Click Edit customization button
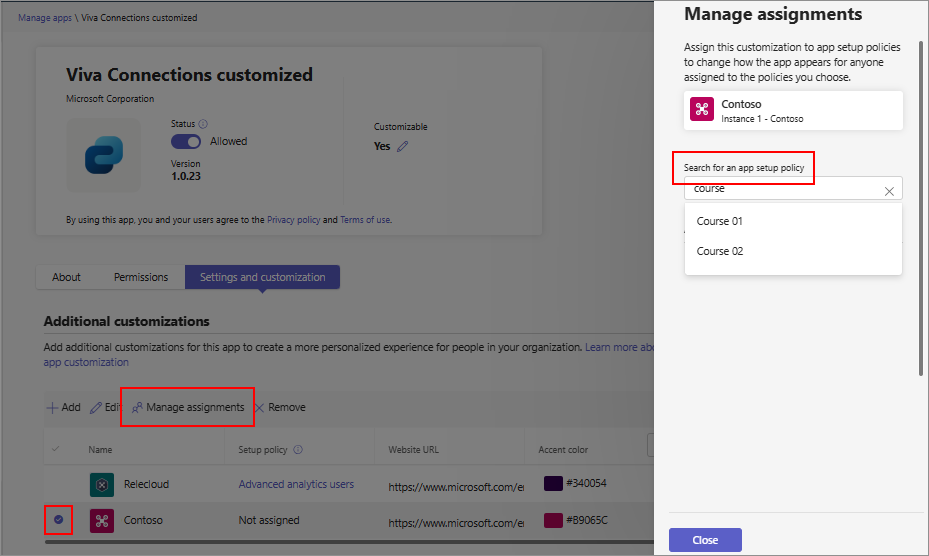 [104, 407]
